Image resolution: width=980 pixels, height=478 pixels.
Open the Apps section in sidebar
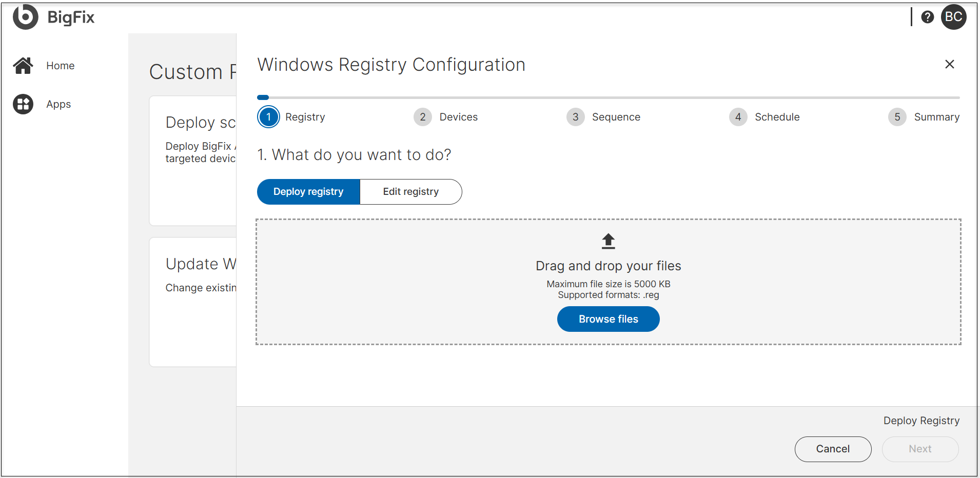pos(23,104)
